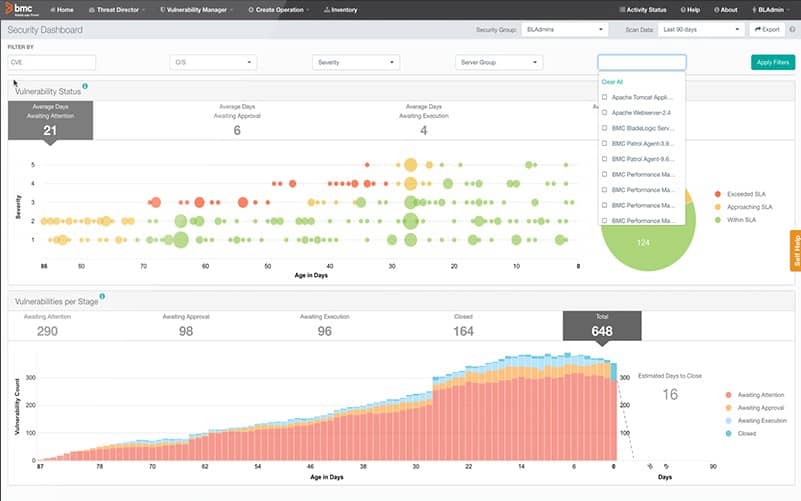801x501 pixels.
Task: Click the Export button
Action: [767, 30]
